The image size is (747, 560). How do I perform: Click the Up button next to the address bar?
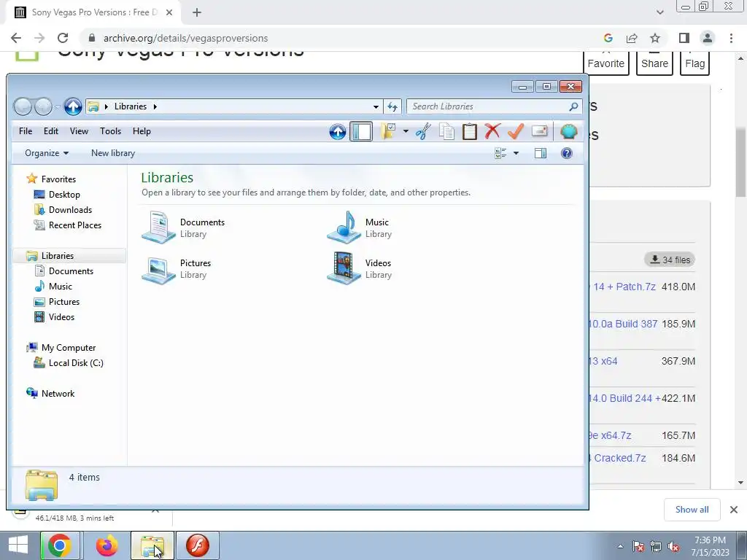pos(73,106)
